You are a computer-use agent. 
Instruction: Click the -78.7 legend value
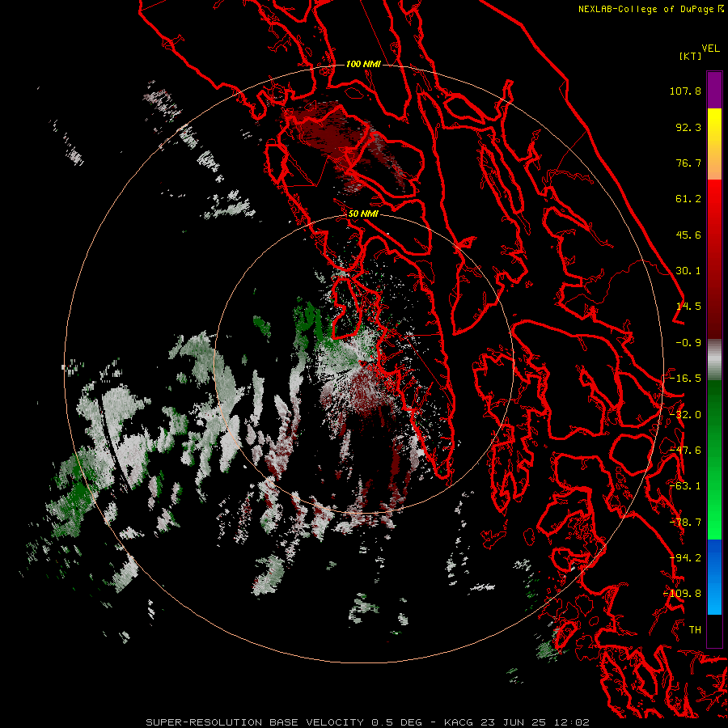point(685,523)
